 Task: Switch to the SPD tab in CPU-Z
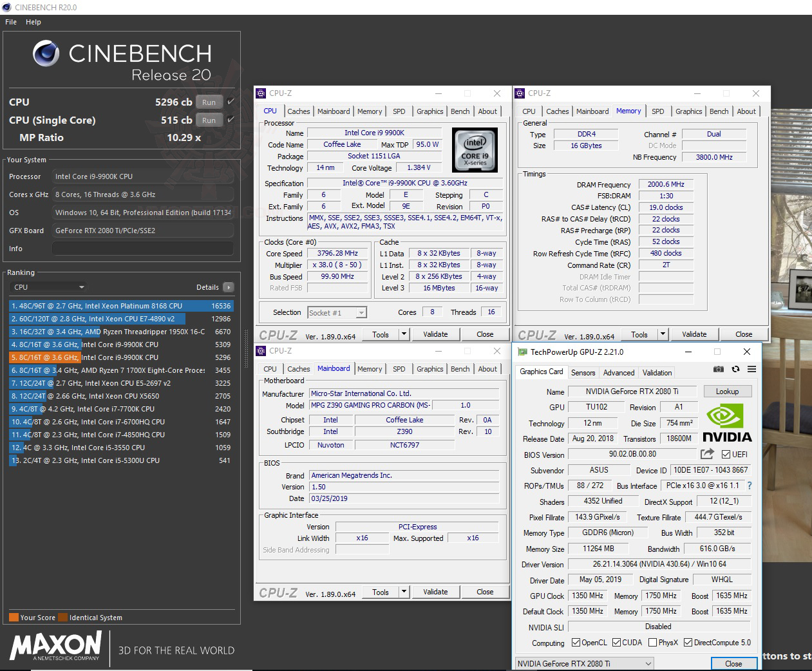pyautogui.click(x=399, y=111)
